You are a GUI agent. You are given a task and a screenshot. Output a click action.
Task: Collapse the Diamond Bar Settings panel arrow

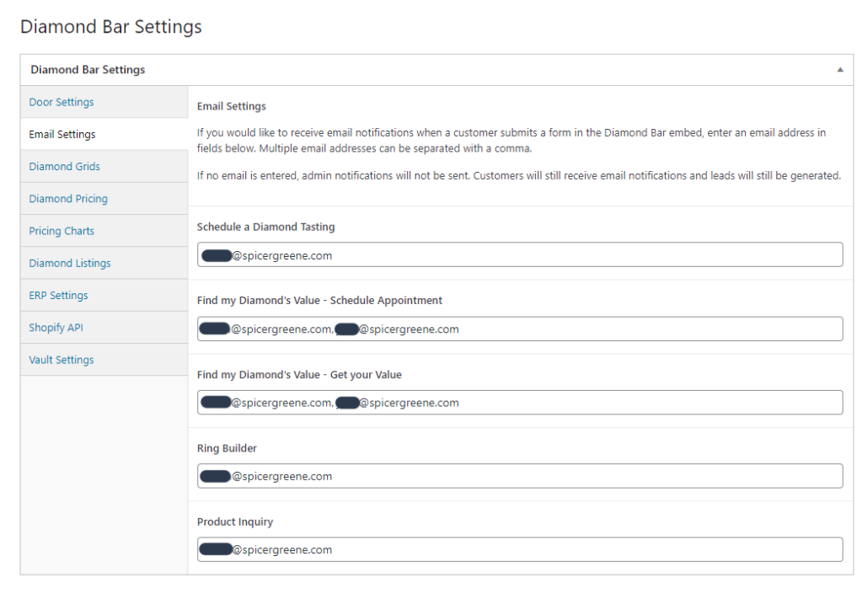click(x=839, y=70)
